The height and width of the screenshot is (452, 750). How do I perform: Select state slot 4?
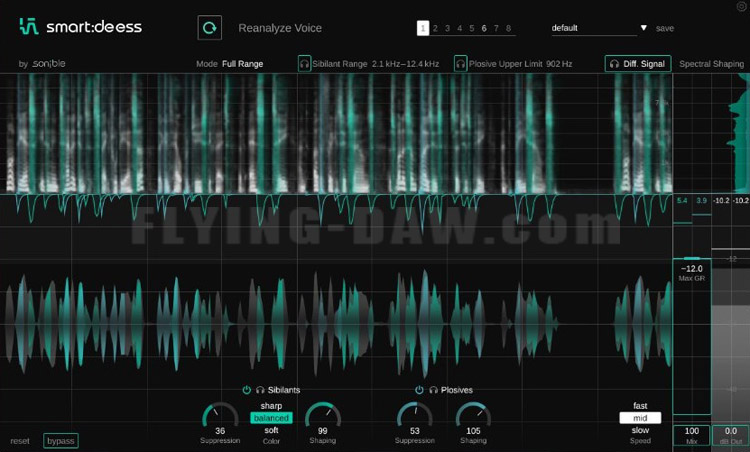coord(460,28)
